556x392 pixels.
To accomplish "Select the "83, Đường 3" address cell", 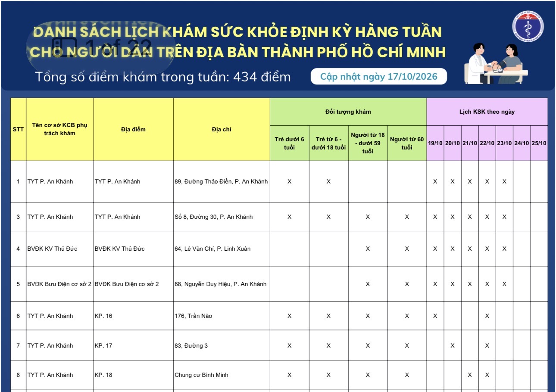I will click(x=222, y=345).
